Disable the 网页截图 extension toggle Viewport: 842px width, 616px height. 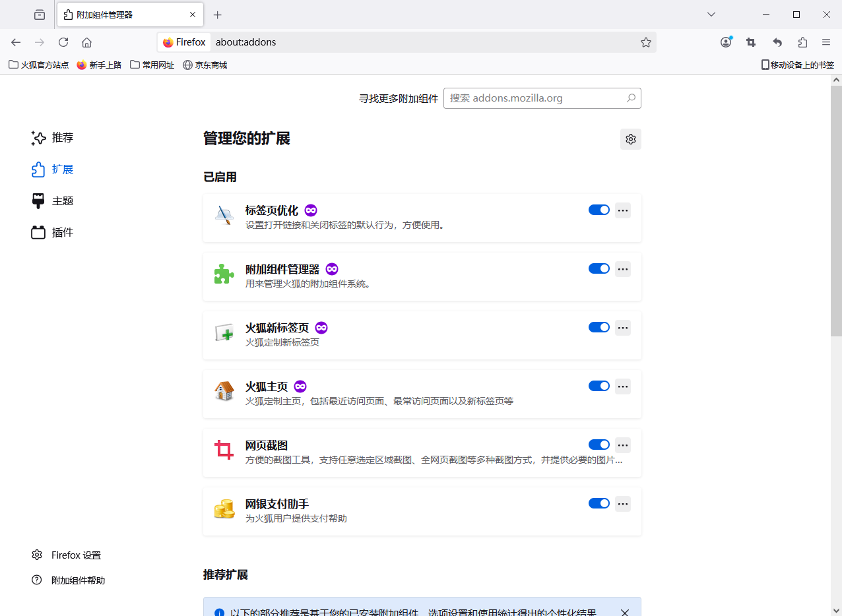click(x=599, y=445)
